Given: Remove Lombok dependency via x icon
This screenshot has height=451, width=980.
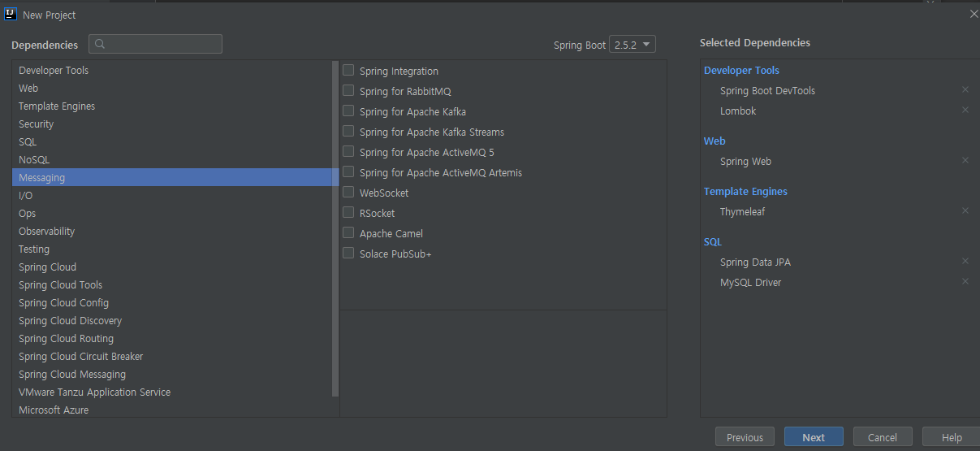Looking at the screenshot, I should [x=965, y=110].
